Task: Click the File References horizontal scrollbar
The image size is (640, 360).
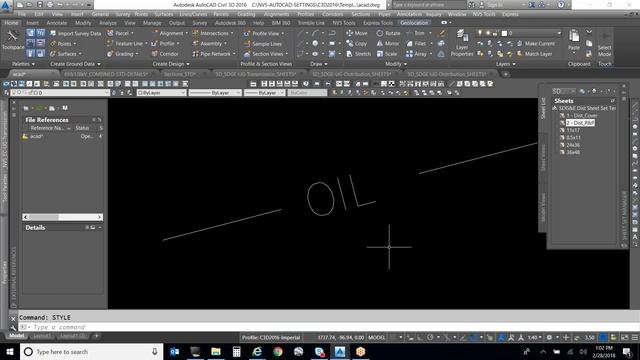Action: (x=62, y=217)
